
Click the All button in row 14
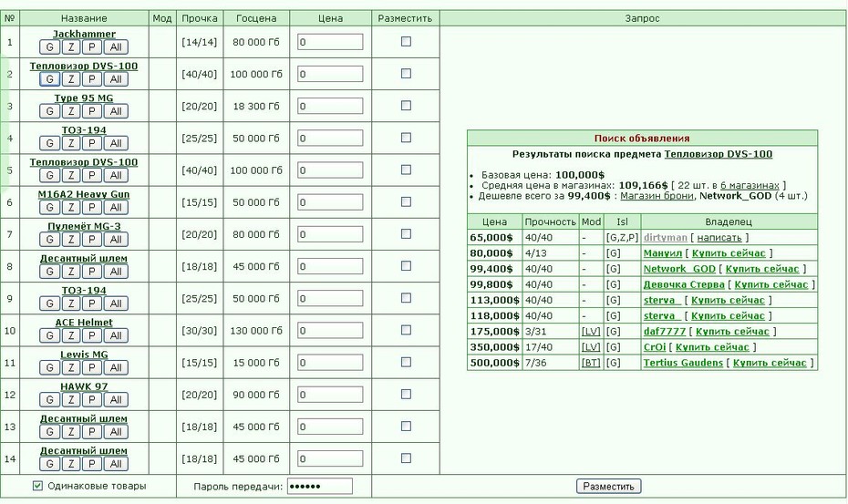pyautogui.click(x=116, y=463)
